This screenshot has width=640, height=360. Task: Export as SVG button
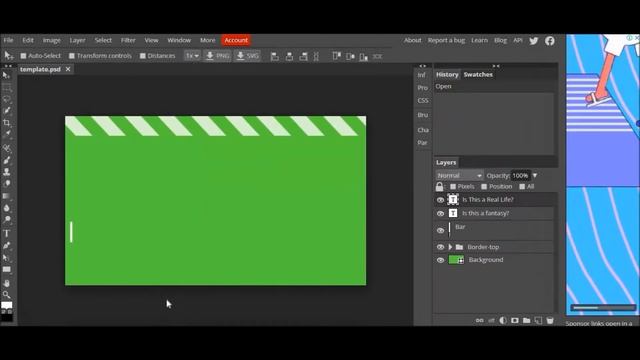point(247,56)
